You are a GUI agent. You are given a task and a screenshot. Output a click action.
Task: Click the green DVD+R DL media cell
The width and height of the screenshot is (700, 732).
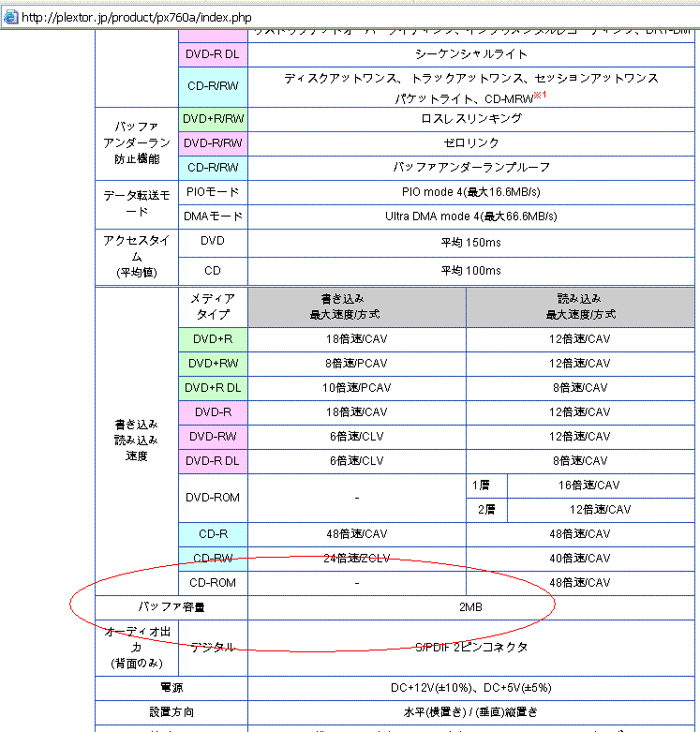click(x=213, y=388)
